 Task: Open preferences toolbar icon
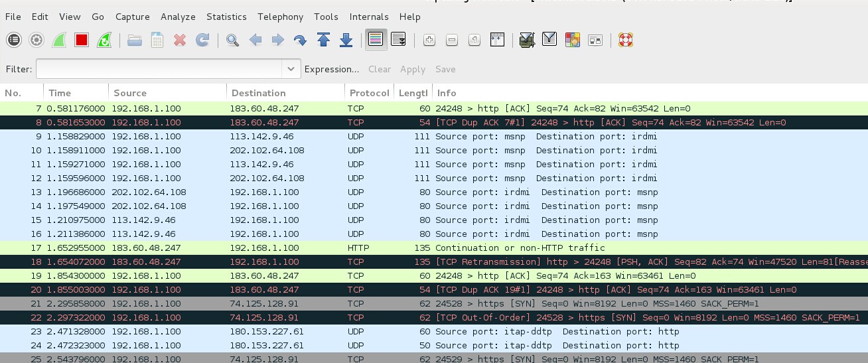595,40
